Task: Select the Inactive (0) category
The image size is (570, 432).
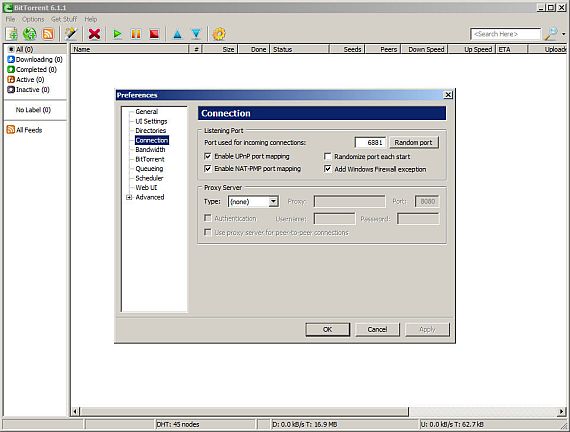Action: (x=28, y=89)
